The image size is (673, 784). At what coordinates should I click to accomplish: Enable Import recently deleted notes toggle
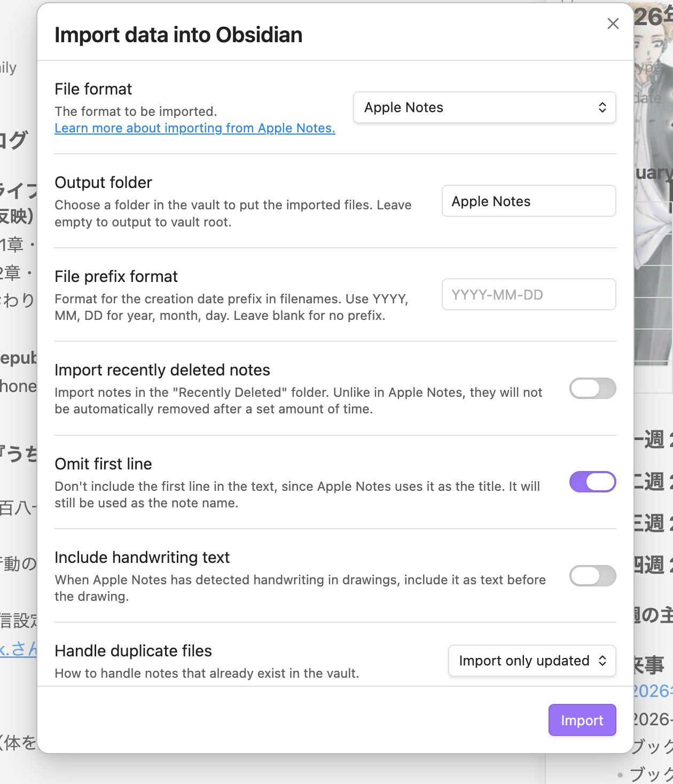593,388
